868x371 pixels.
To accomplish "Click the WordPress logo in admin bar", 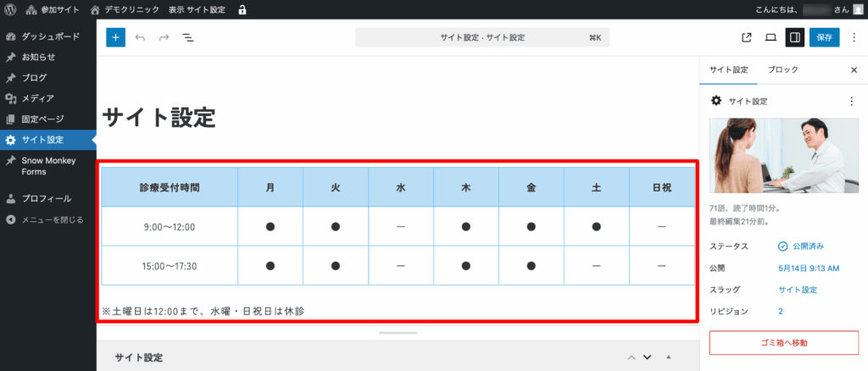I will coord(10,9).
